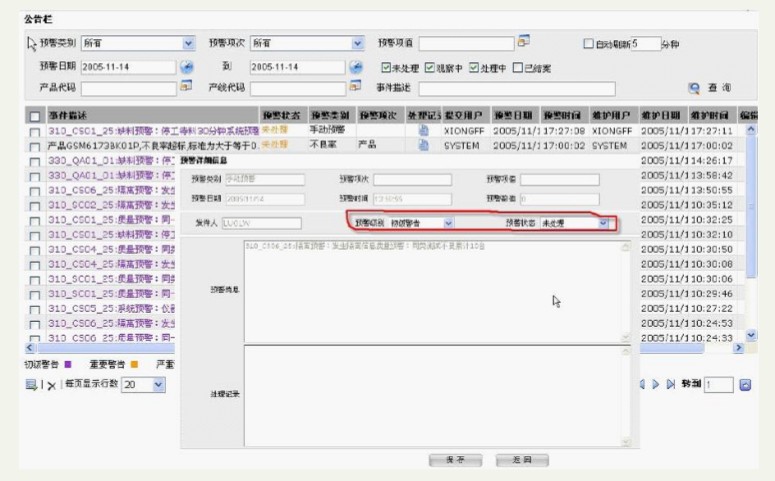775x481 pixels.
Task: Click 保存 button at dialog bottom
Action: click(x=455, y=460)
